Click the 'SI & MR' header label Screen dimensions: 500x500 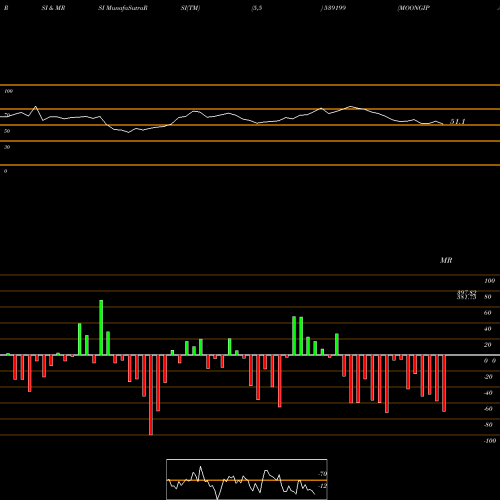(53, 8)
